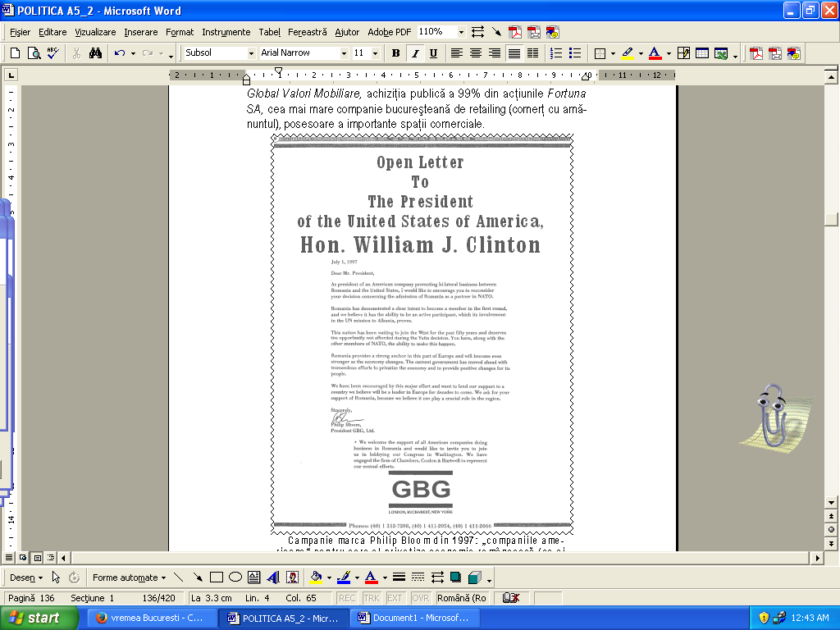The image size is (840, 630).
Task: Run spelling and grammar check
Action: coord(52,53)
